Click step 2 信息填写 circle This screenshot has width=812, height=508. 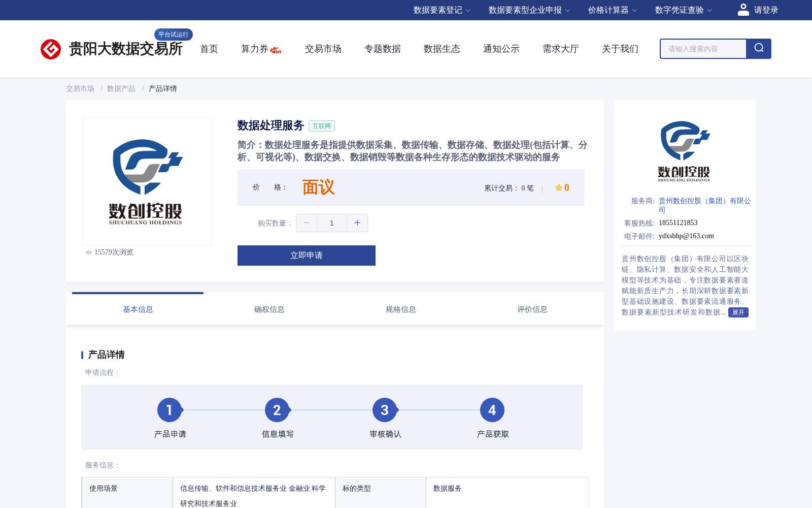point(277,410)
